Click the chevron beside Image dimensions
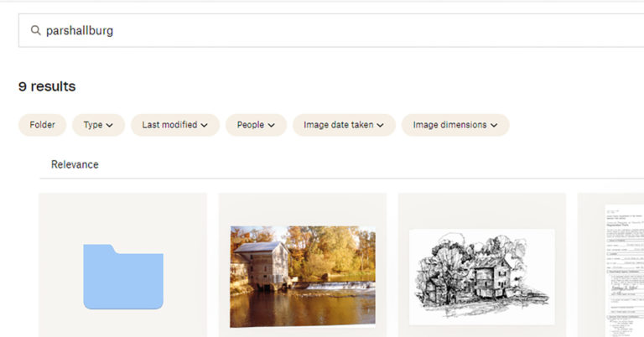Viewport: 644px width, 337px height. tap(494, 126)
